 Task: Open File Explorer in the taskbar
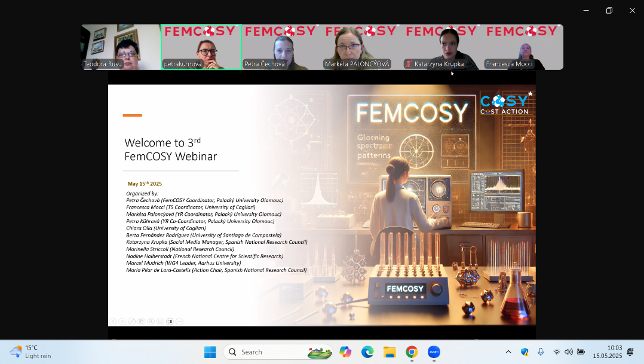point(390,352)
